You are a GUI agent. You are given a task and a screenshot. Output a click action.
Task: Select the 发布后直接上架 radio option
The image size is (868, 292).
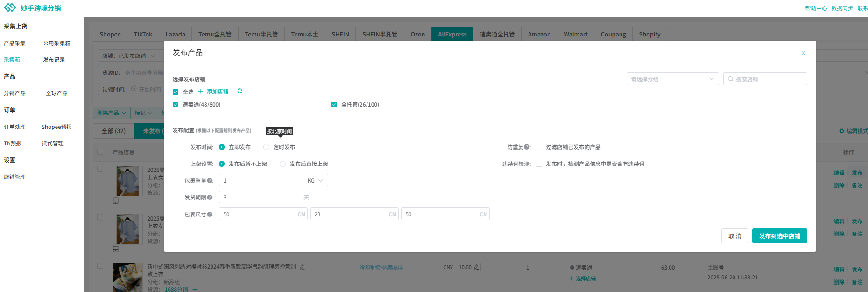click(283, 164)
